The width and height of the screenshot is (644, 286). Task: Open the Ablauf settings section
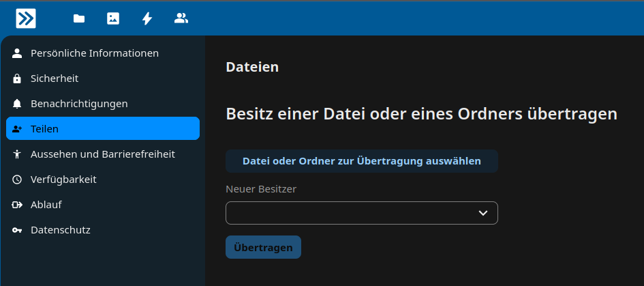[46, 205]
